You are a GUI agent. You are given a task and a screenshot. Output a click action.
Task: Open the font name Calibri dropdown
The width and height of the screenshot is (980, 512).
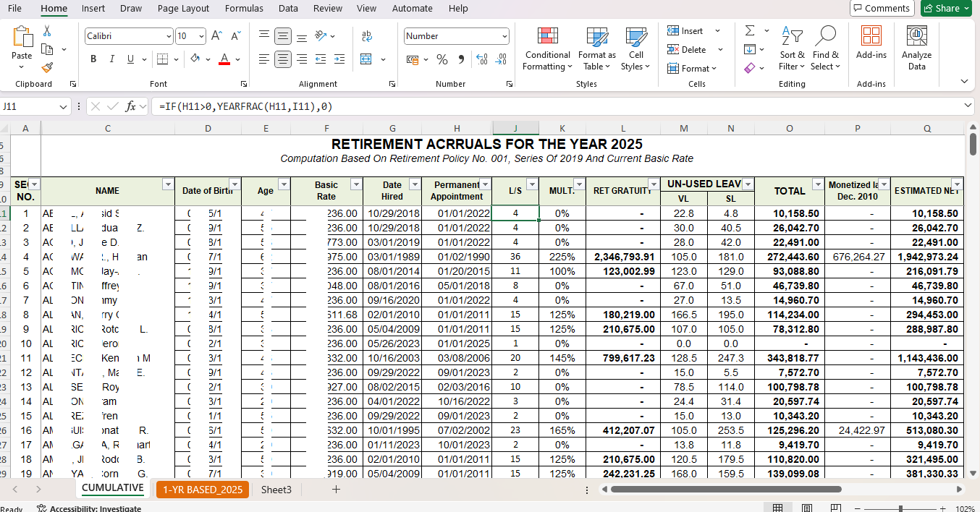pyautogui.click(x=169, y=36)
